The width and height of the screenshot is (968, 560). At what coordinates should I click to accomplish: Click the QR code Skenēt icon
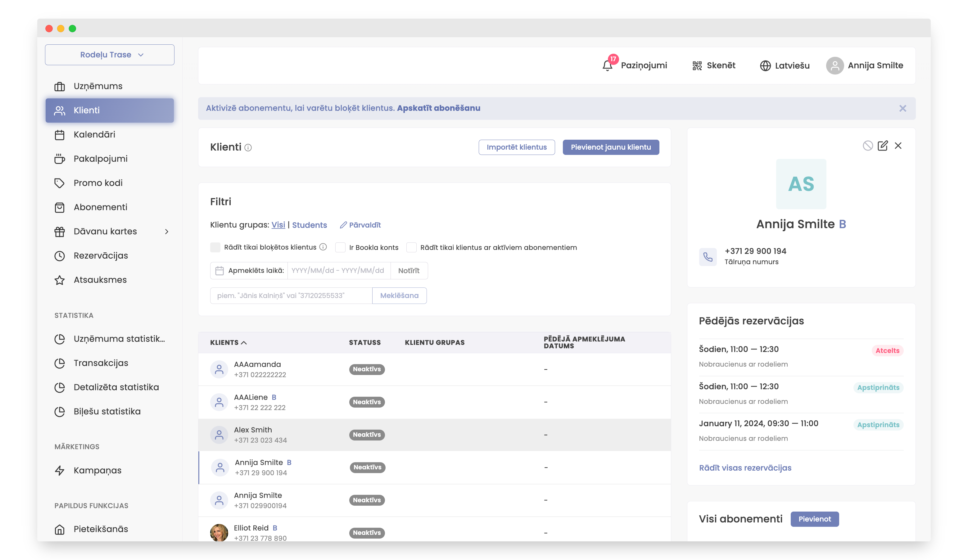point(697,66)
